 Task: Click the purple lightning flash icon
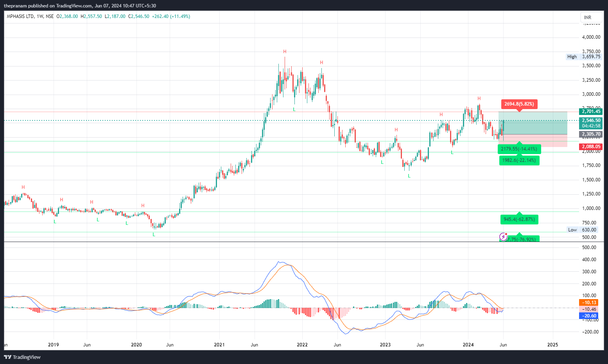[504, 237]
